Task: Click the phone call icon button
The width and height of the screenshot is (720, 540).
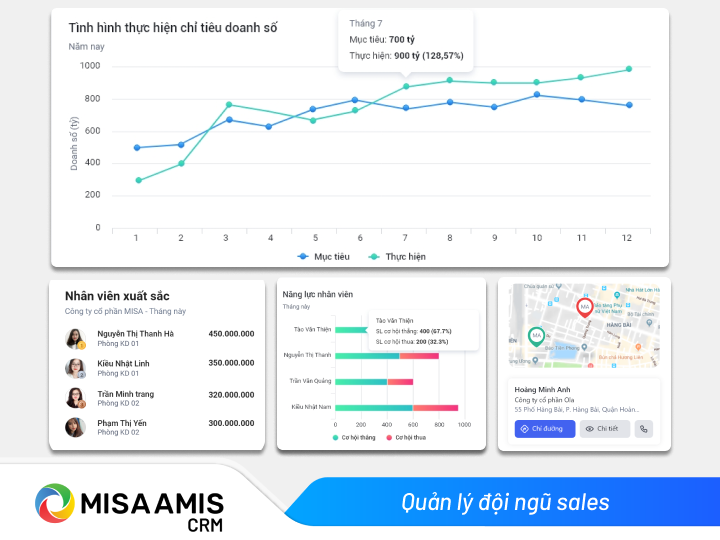Action: click(644, 429)
